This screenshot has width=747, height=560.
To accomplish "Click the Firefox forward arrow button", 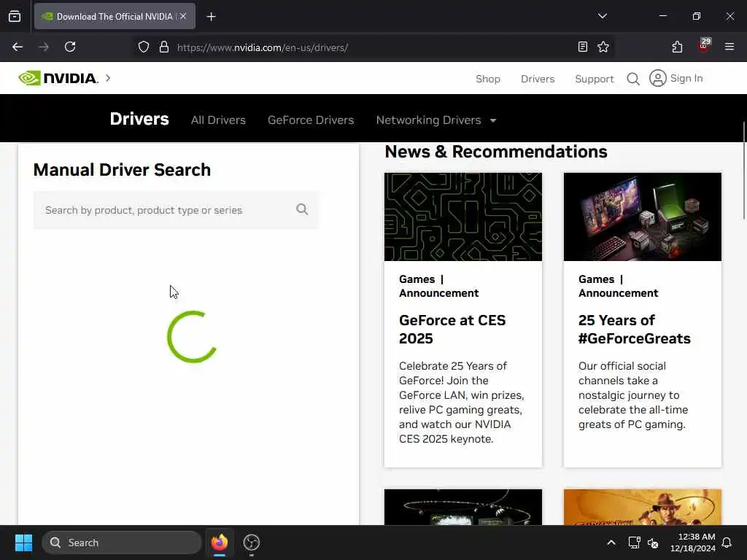I will [44, 47].
